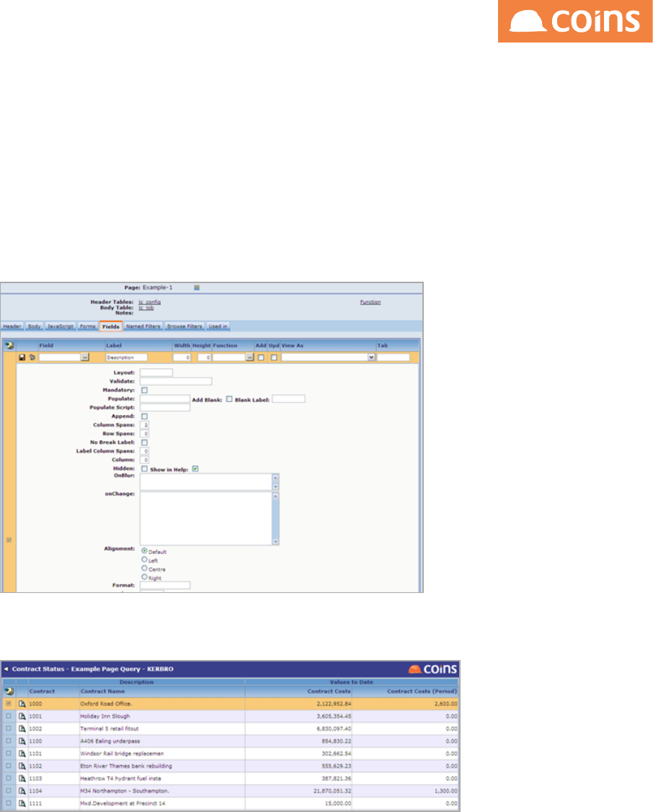Select the Left alignment radio button
The height and width of the screenshot is (812, 653).
pyautogui.click(x=144, y=560)
